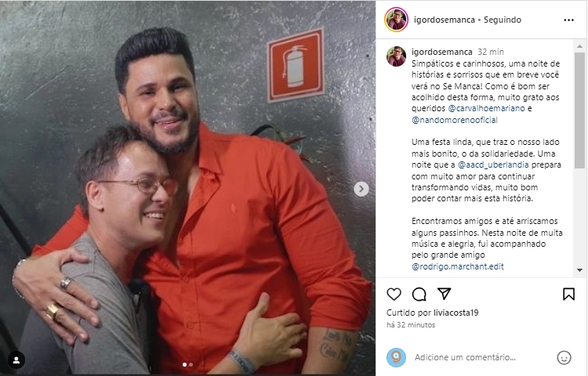
Task: Open the emoji picker smiley icon
Action: coord(564,357)
